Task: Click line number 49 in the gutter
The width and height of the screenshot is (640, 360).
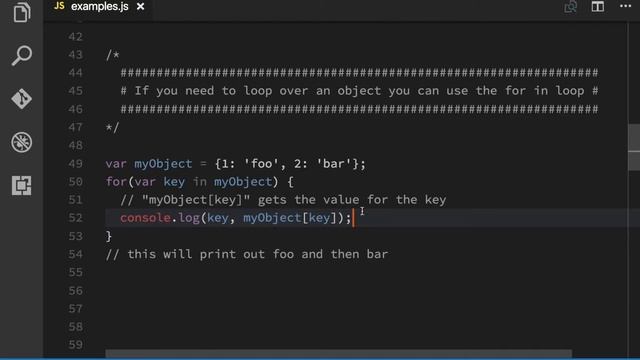Action: (x=76, y=164)
